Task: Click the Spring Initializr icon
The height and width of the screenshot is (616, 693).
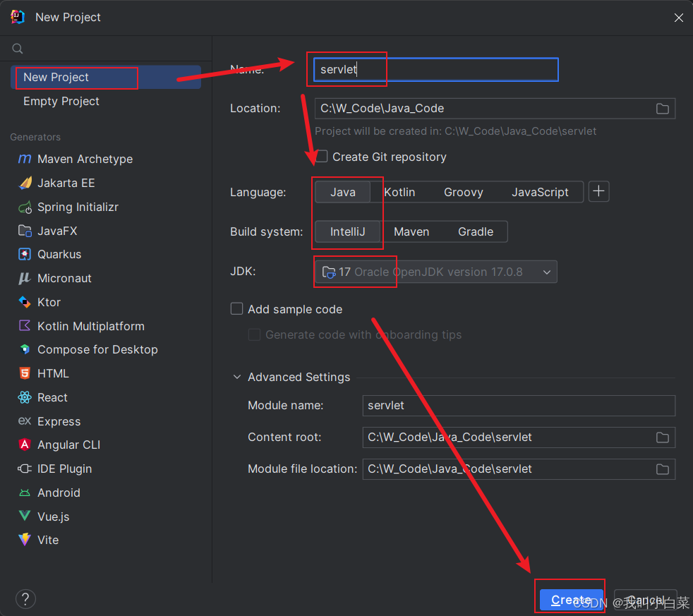Action: pos(25,207)
